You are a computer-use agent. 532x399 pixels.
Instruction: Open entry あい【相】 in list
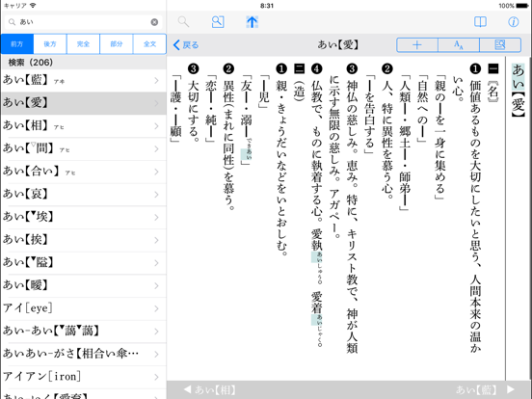[x=84, y=126]
